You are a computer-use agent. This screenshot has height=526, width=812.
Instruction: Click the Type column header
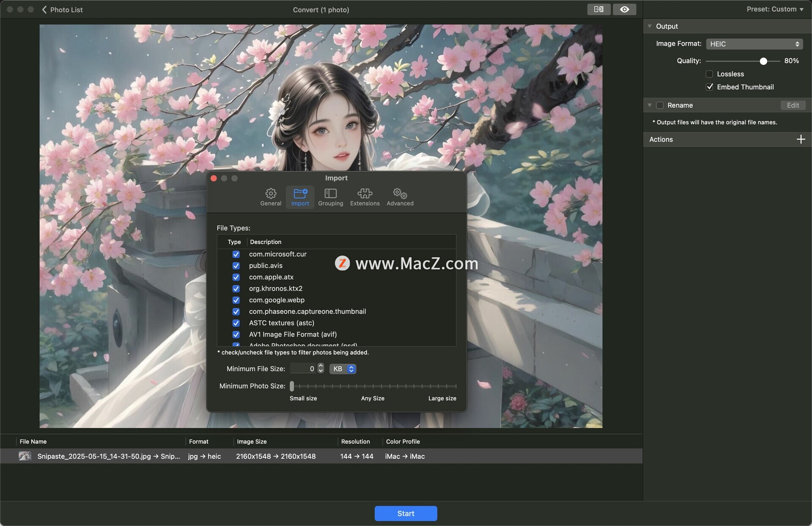(x=234, y=242)
